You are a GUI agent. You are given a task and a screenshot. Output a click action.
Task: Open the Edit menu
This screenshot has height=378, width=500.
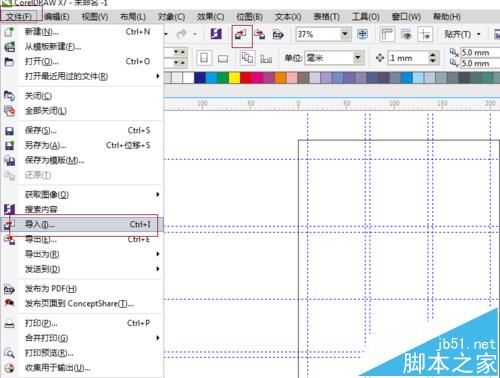(57, 16)
